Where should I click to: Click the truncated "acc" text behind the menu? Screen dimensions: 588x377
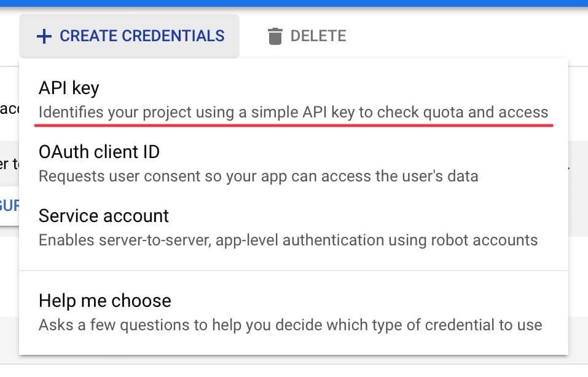9,109
